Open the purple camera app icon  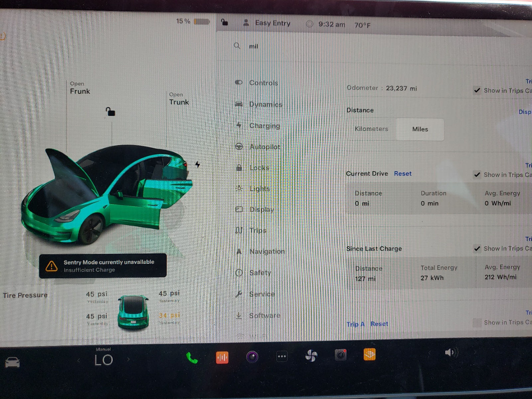(252, 357)
